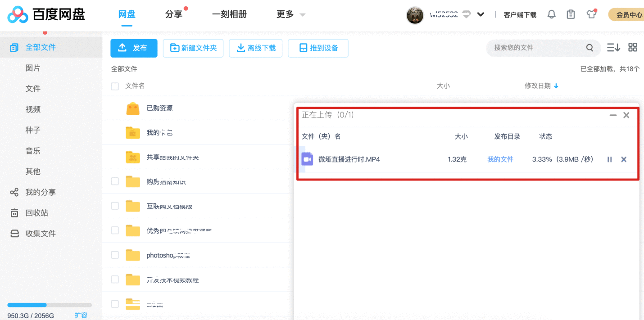Click the 新建文件夹 button
Image resolution: width=644 pixels, height=320 pixels.
click(193, 48)
